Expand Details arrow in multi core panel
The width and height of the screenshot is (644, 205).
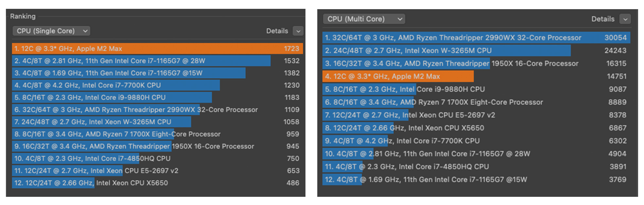(625, 19)
